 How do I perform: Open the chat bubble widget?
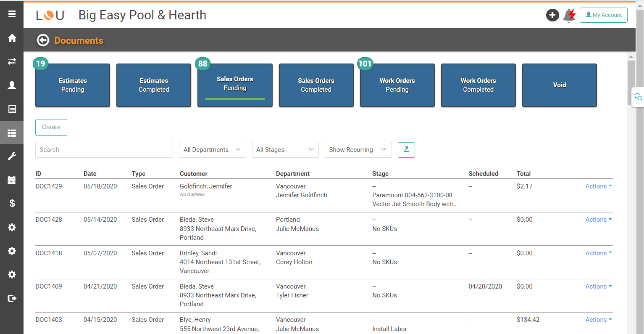coord(638,97)
